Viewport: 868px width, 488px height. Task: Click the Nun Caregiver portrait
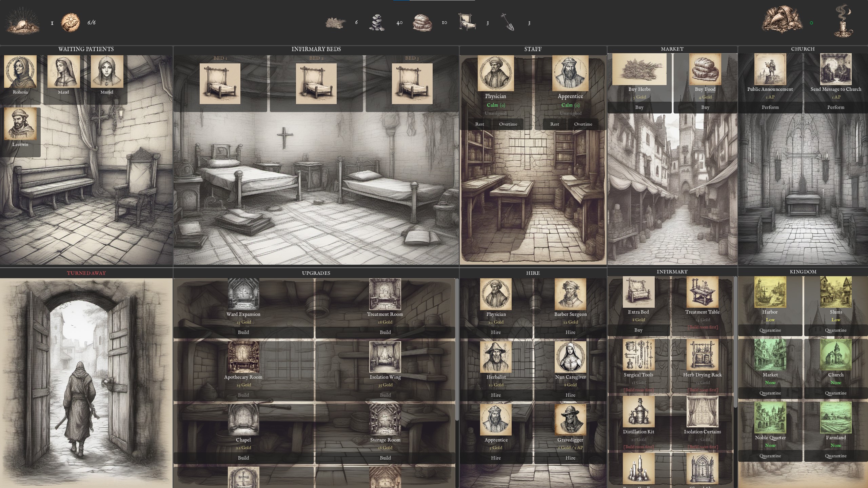pyautogui.click(x=570, y=357)
